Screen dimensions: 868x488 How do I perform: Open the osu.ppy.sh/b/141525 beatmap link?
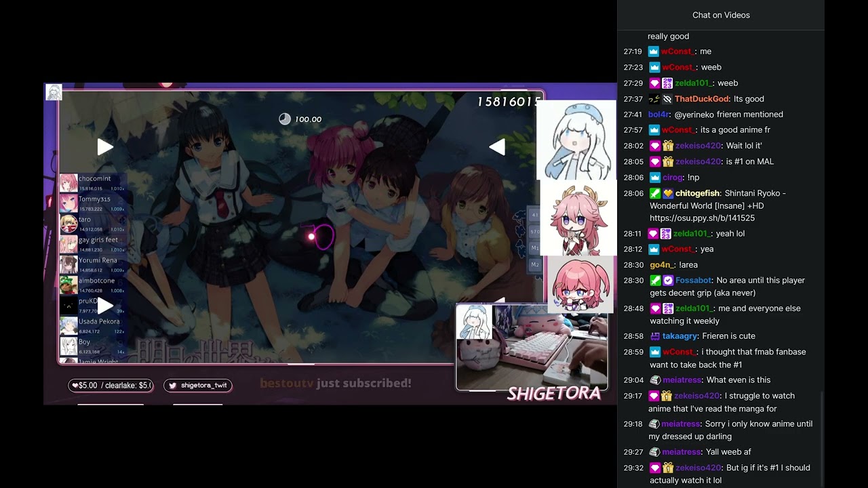coord(702,218)
